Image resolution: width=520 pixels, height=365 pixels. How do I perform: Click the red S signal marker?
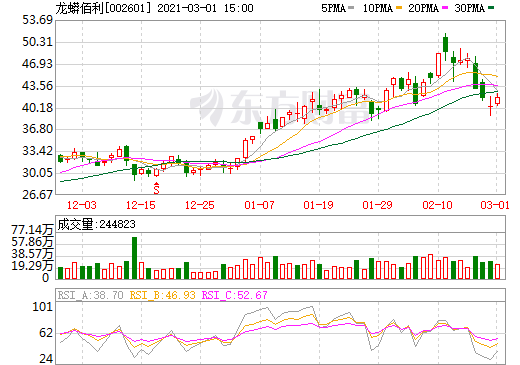pyautogui.click(x=156, y=188)
